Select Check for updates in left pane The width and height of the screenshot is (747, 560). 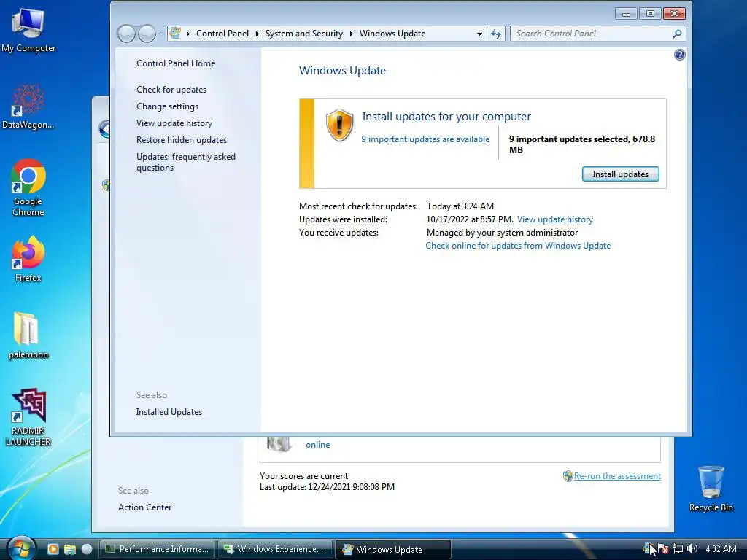171,90
